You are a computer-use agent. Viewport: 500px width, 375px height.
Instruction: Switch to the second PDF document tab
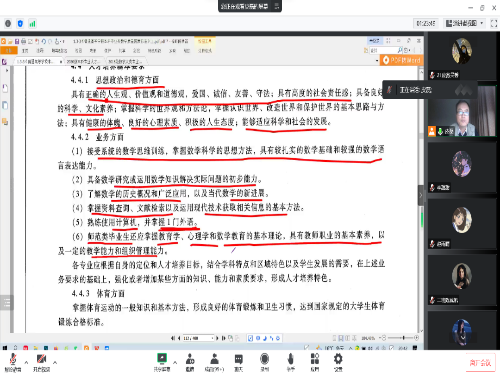point(85,61)
